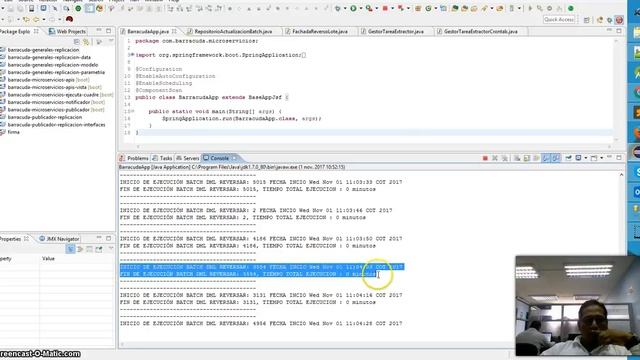This screenshot has width=640, height=360.
Task: Click the Open Console icon
Action: (594, 158)
